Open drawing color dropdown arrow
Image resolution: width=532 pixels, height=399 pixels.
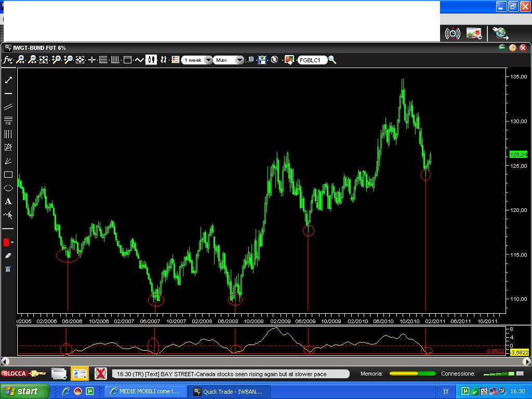pyautogui.click(x=12, y=242)
